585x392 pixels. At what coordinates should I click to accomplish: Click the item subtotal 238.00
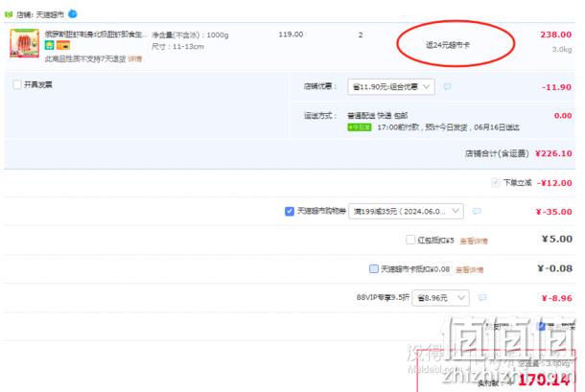pyautogui.click(x=555, y=35)
